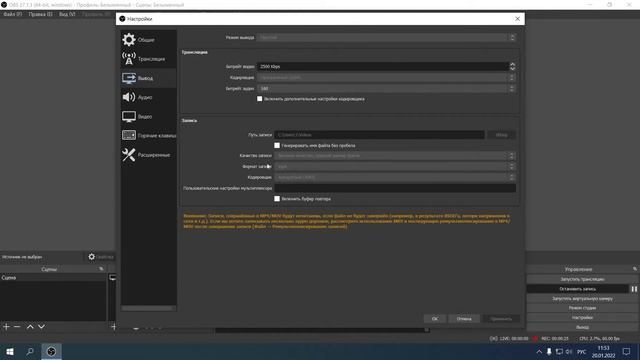
Task: Decrease video bitrate with down stepper
Action: (x=512, y=69)
